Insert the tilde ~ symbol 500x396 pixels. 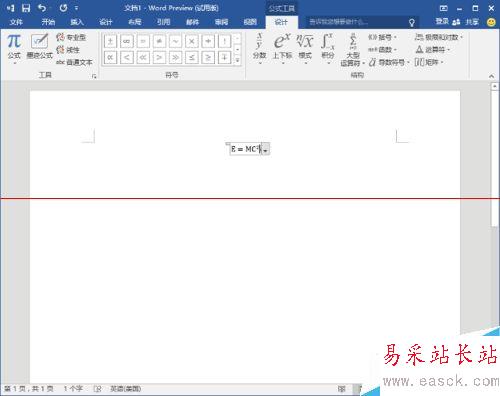click(x=175, y=41)
